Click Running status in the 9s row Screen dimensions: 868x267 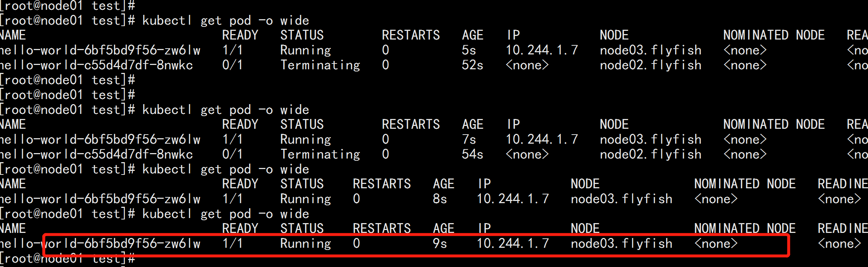(x=306, y=244)
